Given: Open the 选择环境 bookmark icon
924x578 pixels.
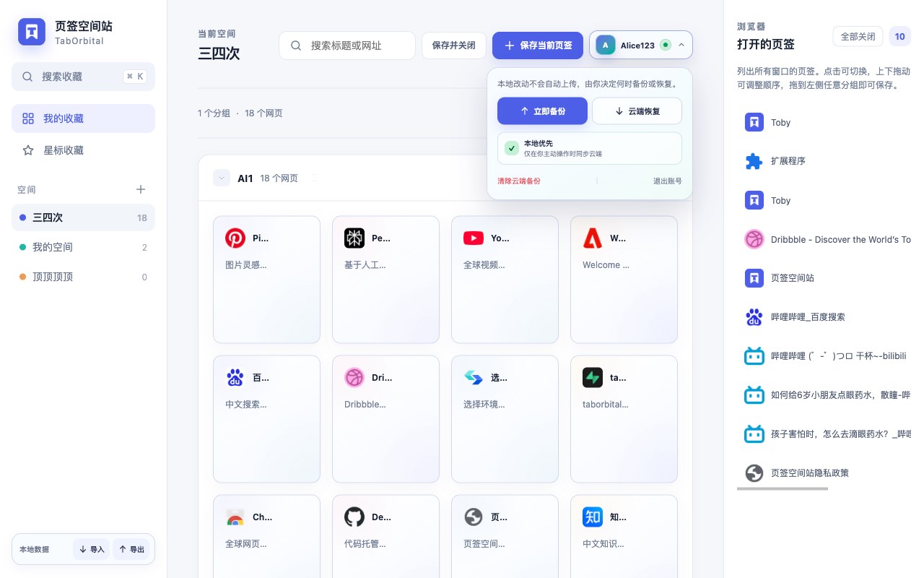Looking at the screenshot, I should pos(474,377).
